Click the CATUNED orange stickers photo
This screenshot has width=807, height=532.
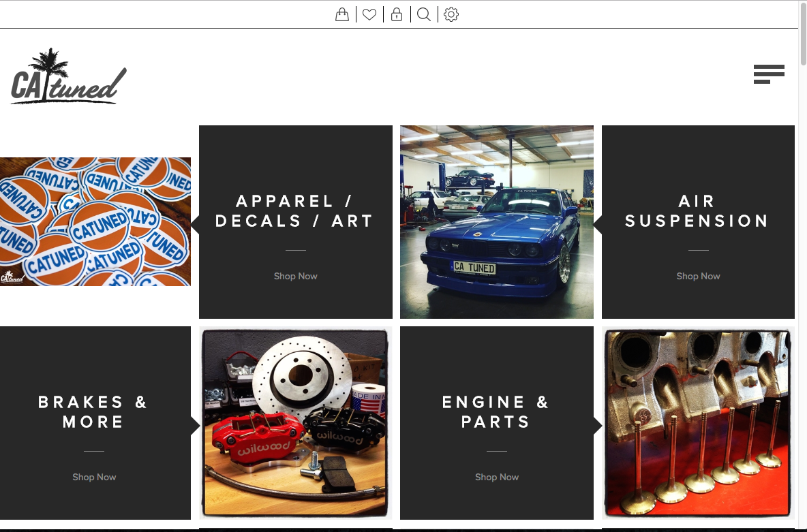click(x=95, y=222)
